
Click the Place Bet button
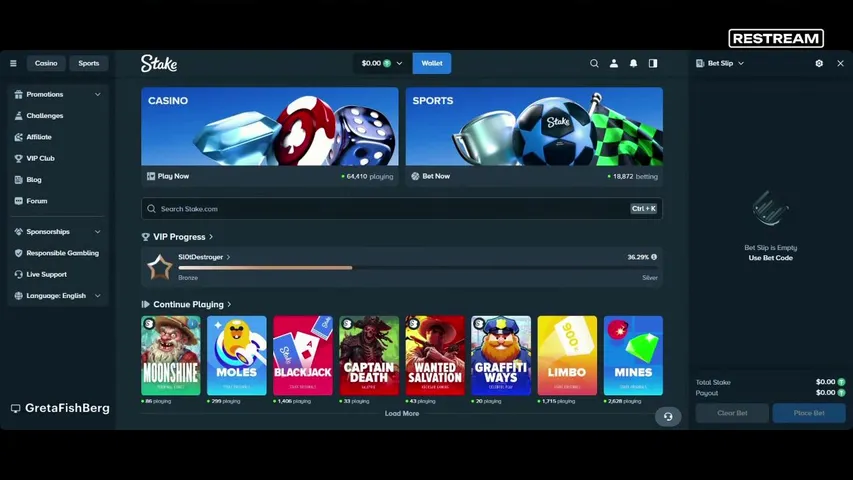pos(809,413)
